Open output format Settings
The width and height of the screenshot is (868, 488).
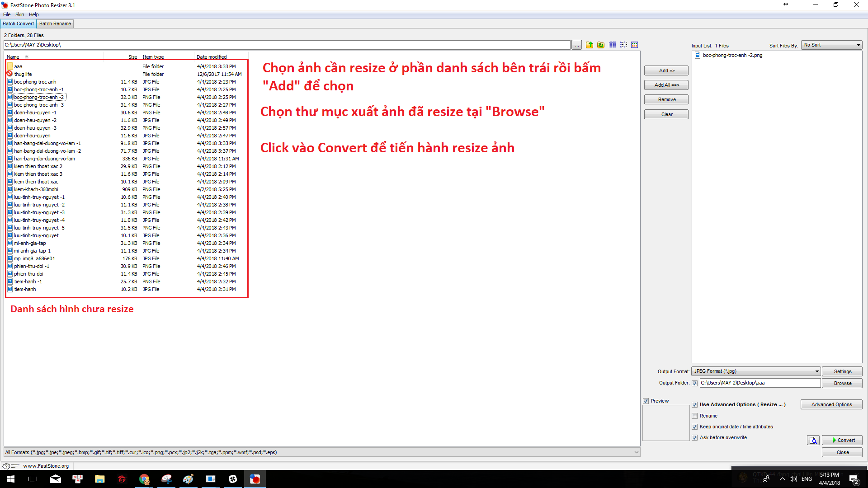click(842, 371)
